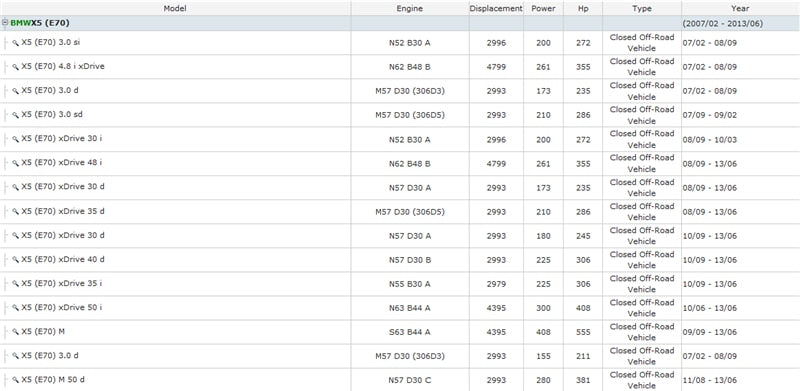This screenshot has height=391, width=800.
Task: Click magnifier icon beside X5 (E70) 3.0 si
Action: pyautogui.click(x=15, y=43)
